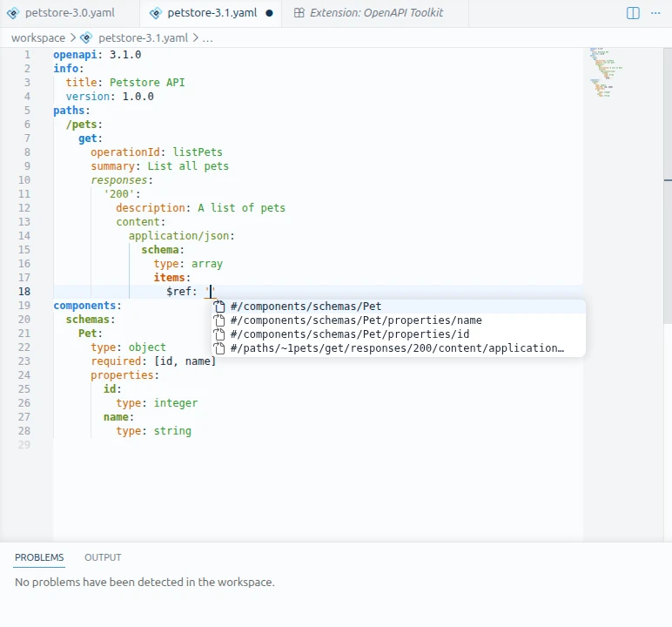Click the 'object' type value
Image resolution: width=672 pixels, height=627 pixels.
tap(147, 347)
